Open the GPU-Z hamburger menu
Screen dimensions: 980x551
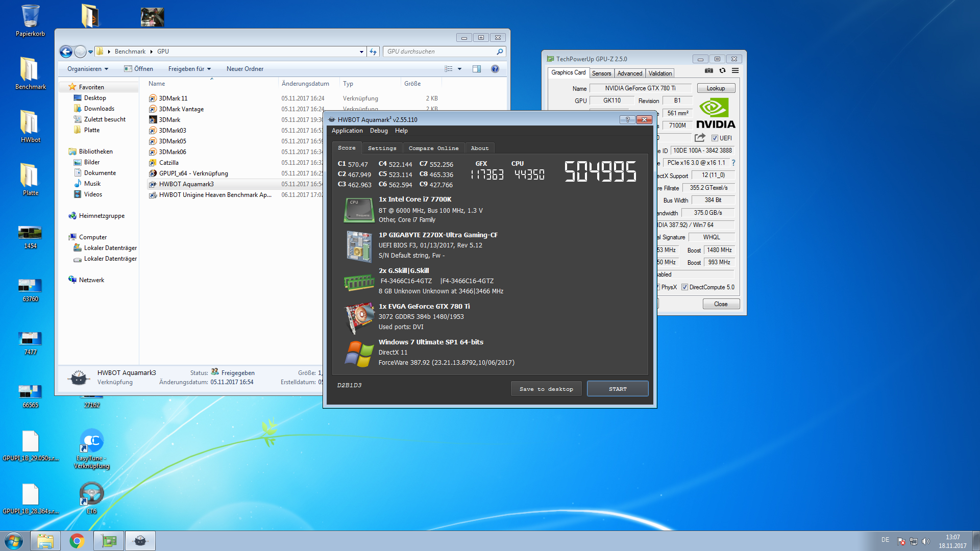[735, 70]
